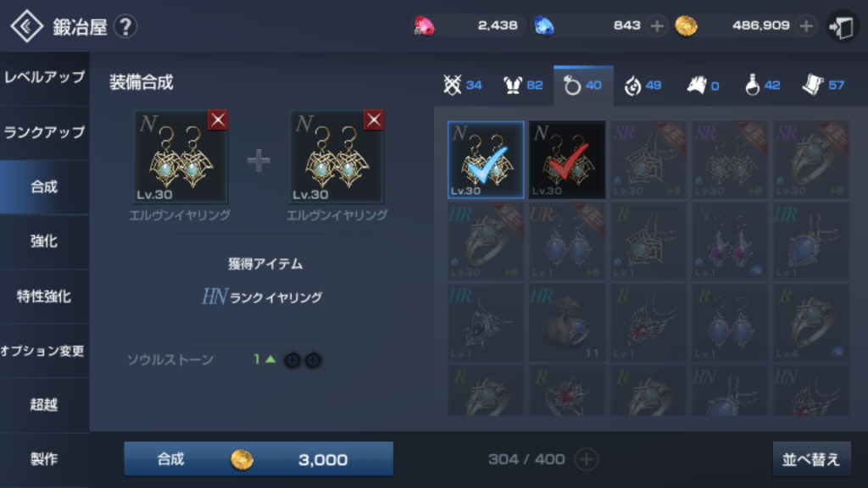The width and height of the screenshot is (868, 488).
Task: Open the help question mark icon
Action: point(125,26)
